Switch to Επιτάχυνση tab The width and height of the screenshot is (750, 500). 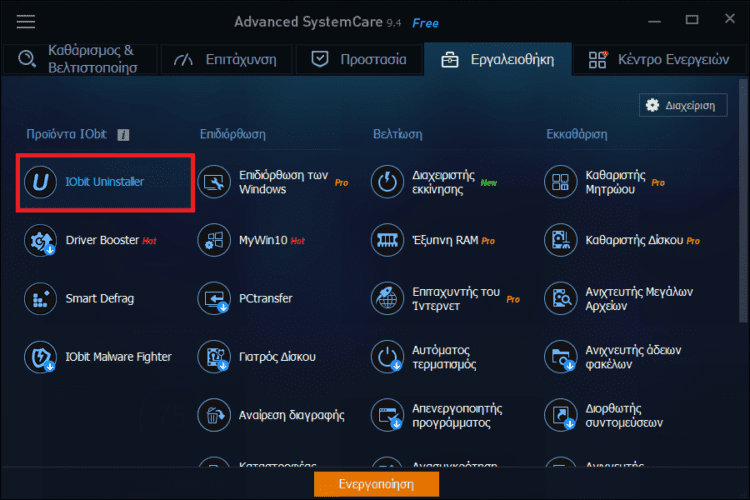226,59
